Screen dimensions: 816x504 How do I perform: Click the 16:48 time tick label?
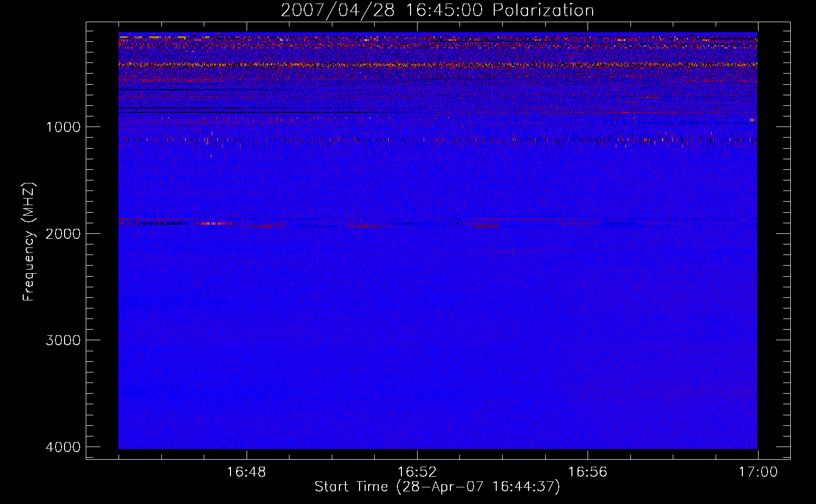click(246, 472)
